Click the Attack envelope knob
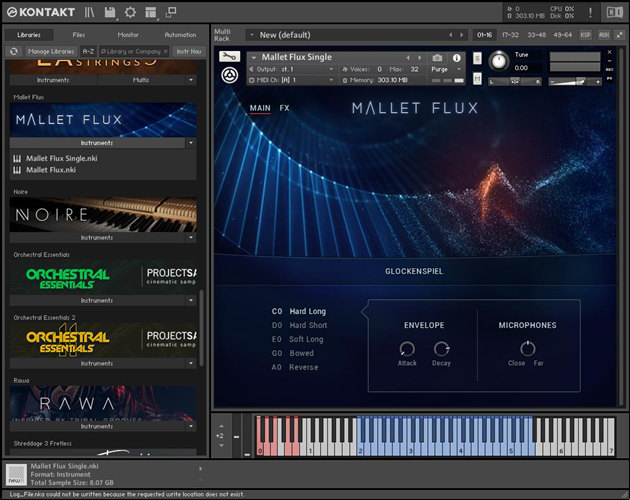 [407, 349]
